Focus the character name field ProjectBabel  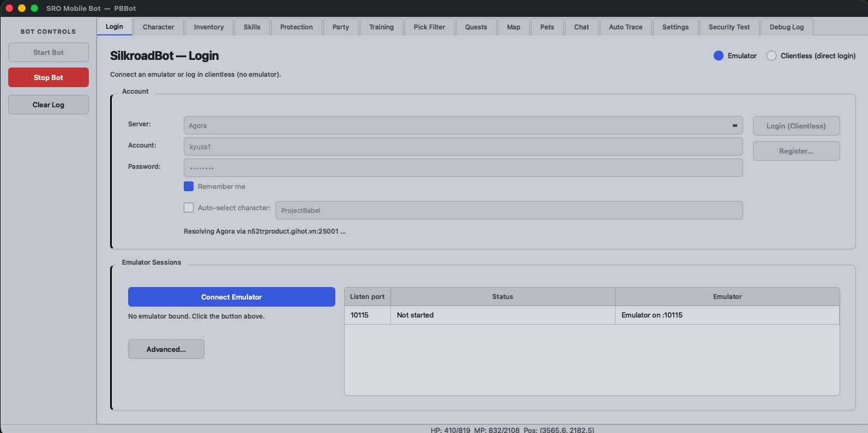(x=509, y=210)
